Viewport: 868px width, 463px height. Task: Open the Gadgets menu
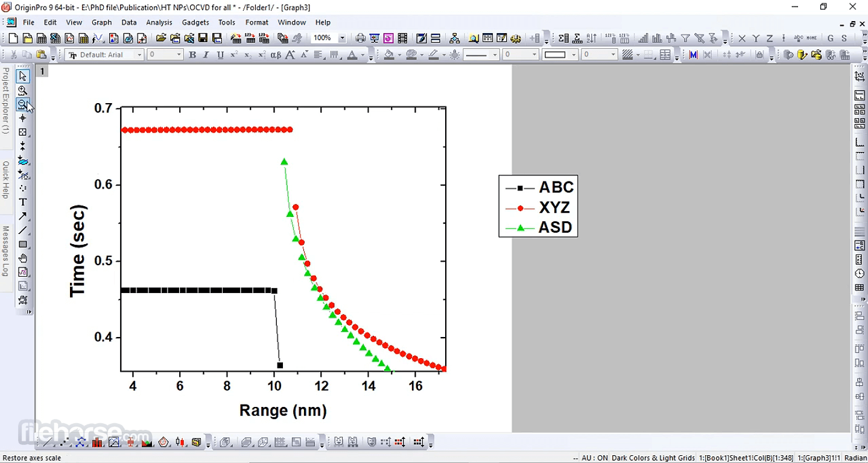195,22
